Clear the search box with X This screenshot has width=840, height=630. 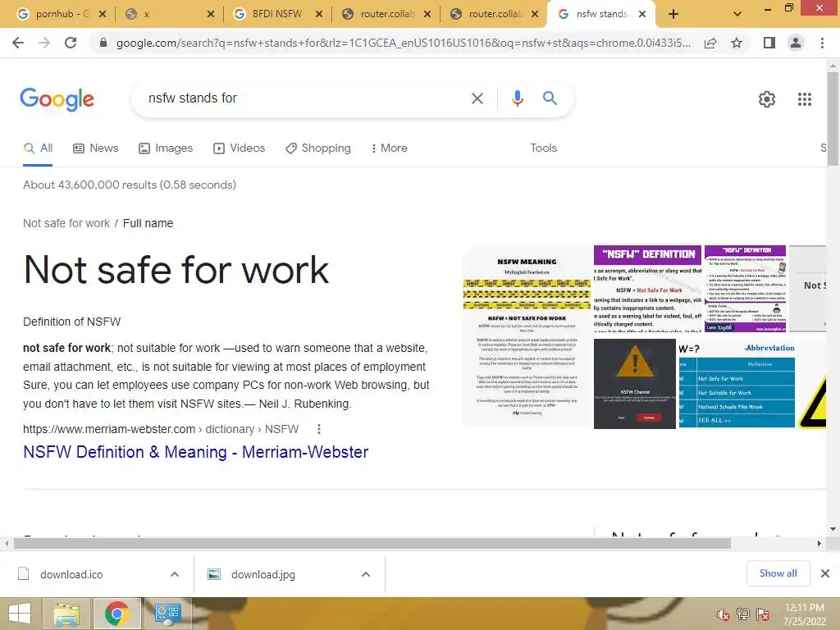(477, 98)
